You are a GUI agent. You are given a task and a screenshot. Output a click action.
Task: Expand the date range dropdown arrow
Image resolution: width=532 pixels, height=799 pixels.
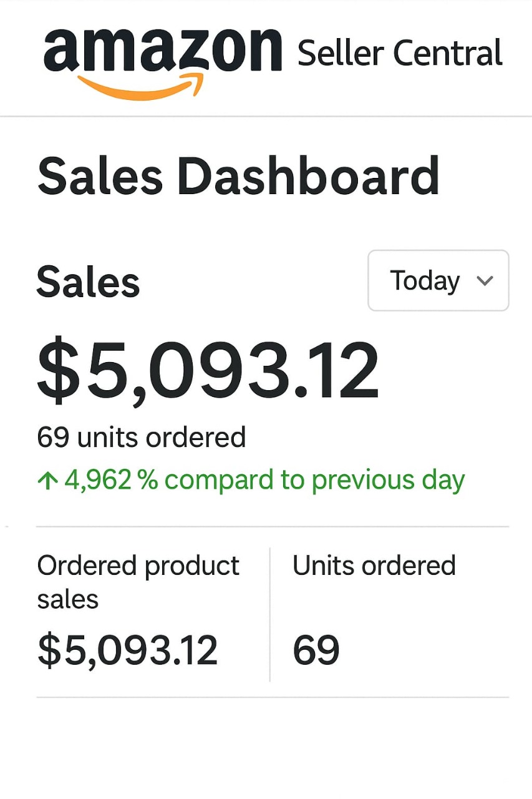click(x=486, y=281)
